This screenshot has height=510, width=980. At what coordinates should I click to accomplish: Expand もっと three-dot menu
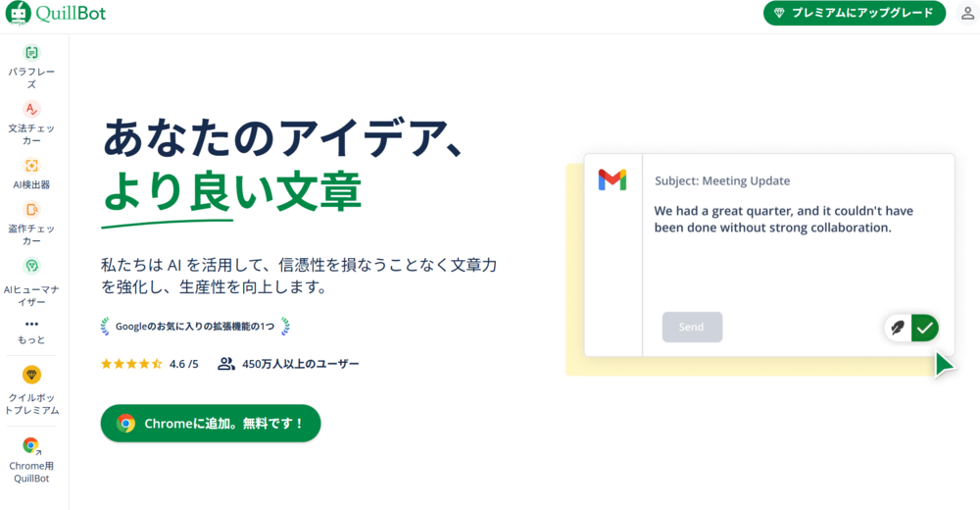click(31, 325)
